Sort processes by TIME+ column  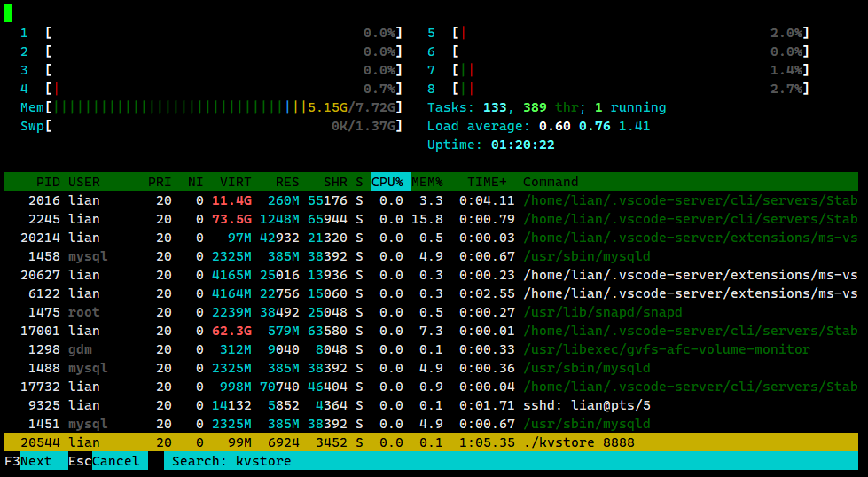coord(488,182)
